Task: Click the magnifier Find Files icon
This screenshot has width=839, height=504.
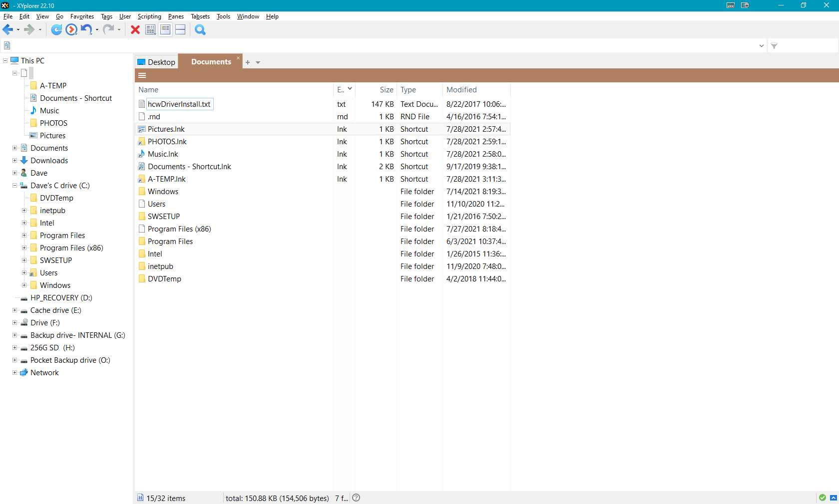Action: 200,30
